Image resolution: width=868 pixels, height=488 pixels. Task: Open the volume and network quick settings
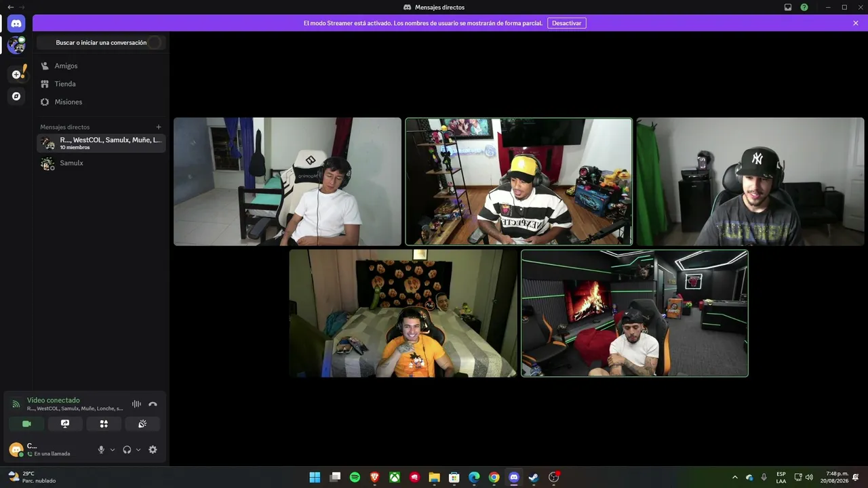804,477
